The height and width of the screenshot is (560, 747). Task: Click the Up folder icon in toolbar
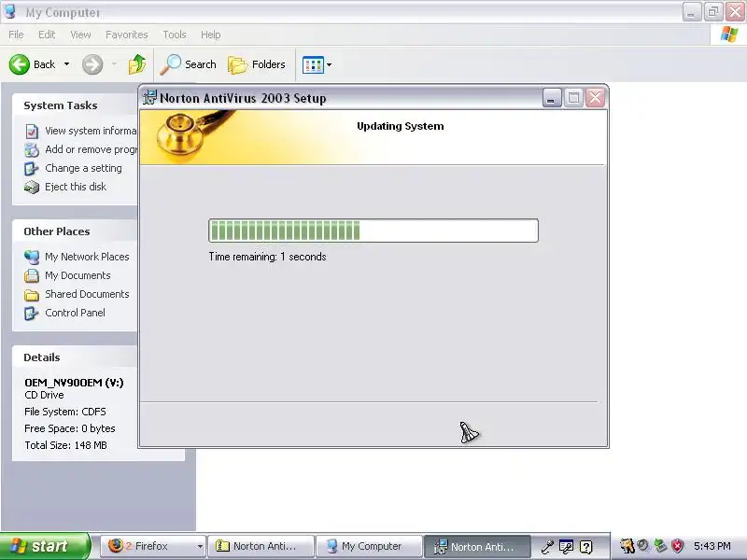(137, 64)
